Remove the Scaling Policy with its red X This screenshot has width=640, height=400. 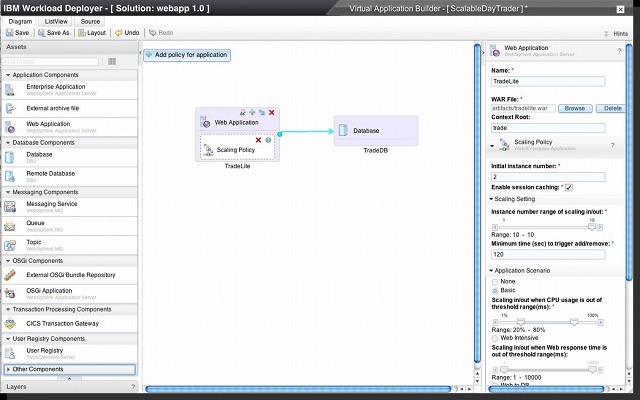tap(258, 140)
